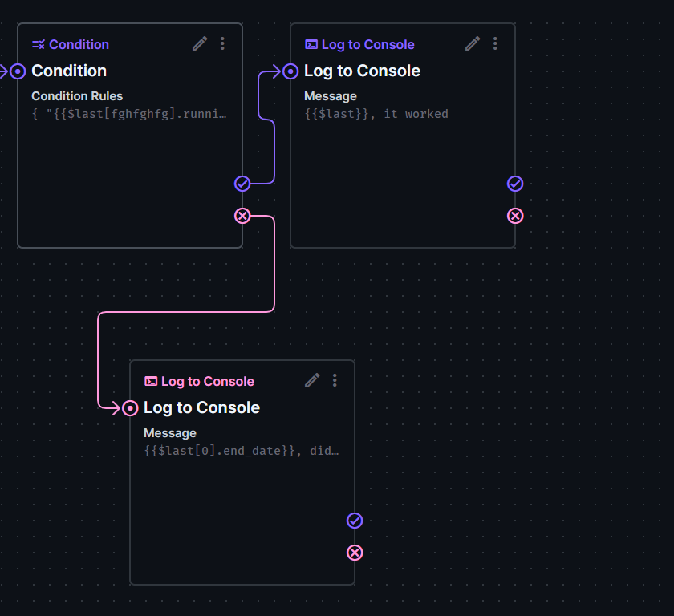
Task: Click Message label in purple Log to Console node
Action: (x=331, y=96)
